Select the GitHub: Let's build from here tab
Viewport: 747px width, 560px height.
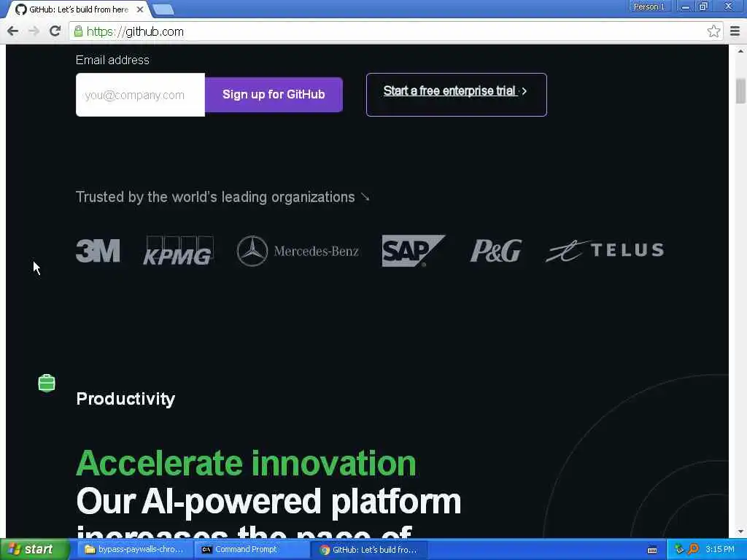[x=79, y=9]
